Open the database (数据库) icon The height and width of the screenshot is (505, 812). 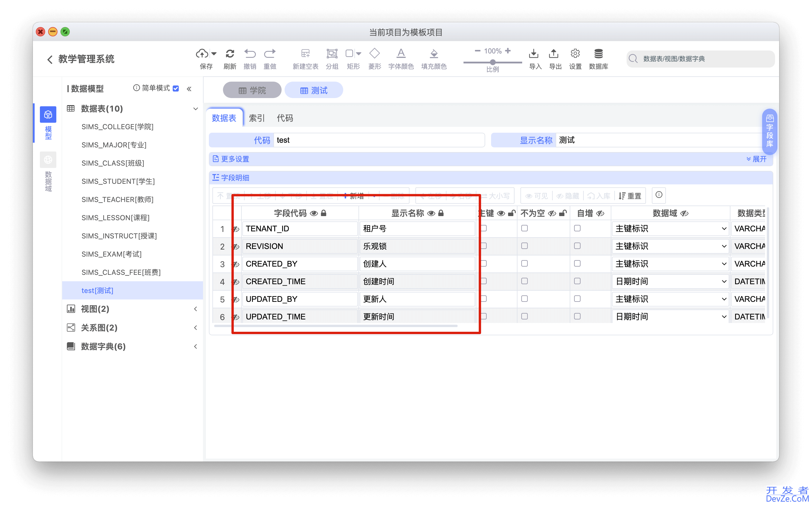click(x=598, y=53)
